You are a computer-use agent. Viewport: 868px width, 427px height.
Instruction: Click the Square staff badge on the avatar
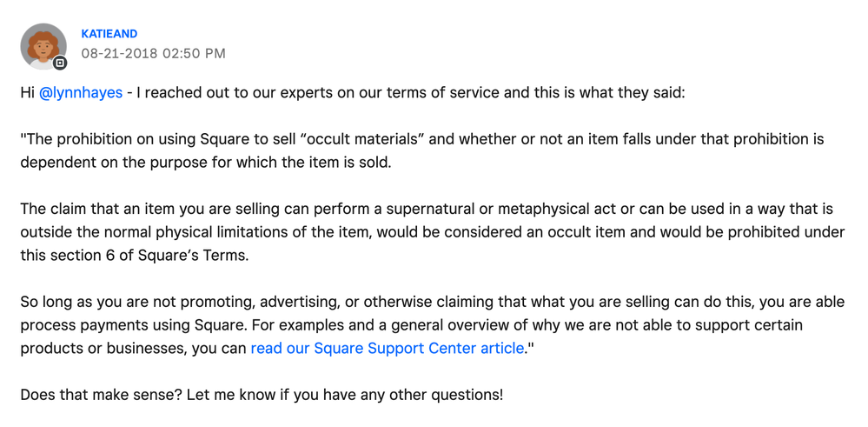pos(60,63)
